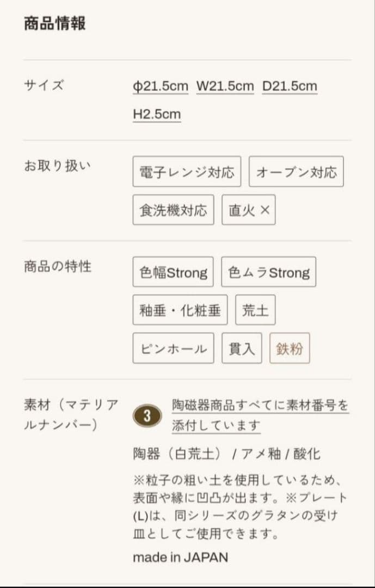Image resolution: width=375 pixels, height=588 pixels.
Task: Open the 色ムラStrong characteristic tag
Action: pos(268,272)
